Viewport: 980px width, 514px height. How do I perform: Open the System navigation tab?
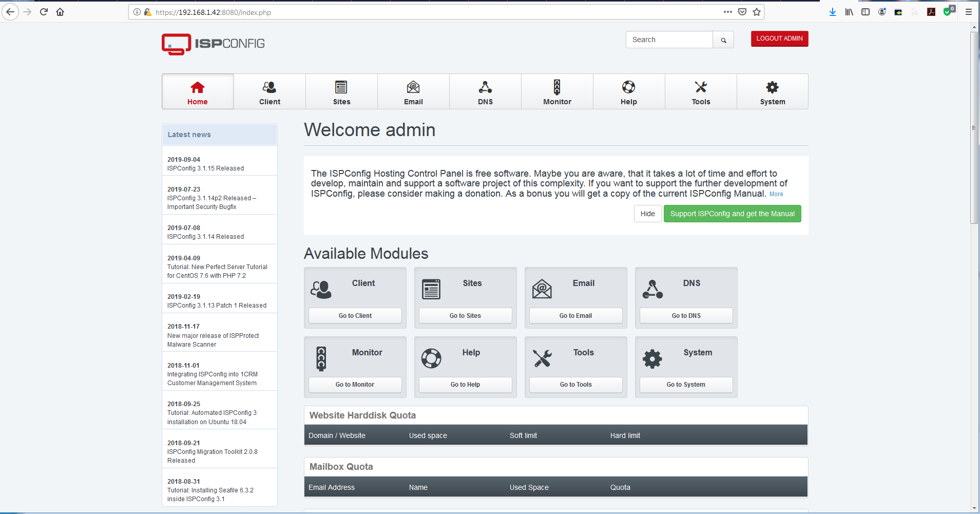773,91
